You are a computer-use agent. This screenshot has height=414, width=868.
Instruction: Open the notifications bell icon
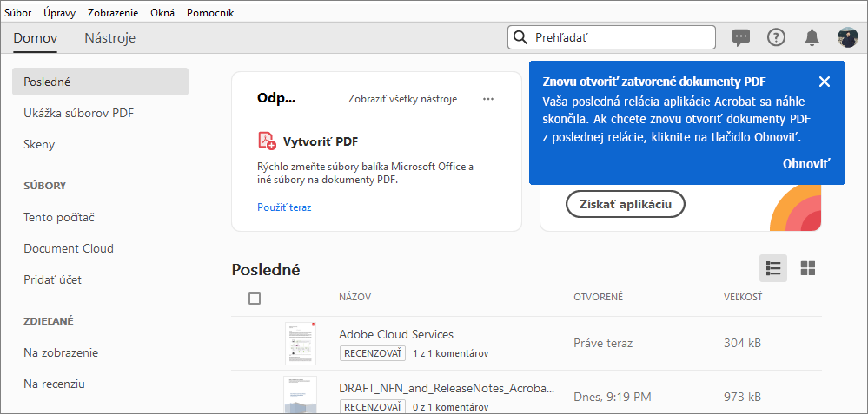click(x=812, y=37)
